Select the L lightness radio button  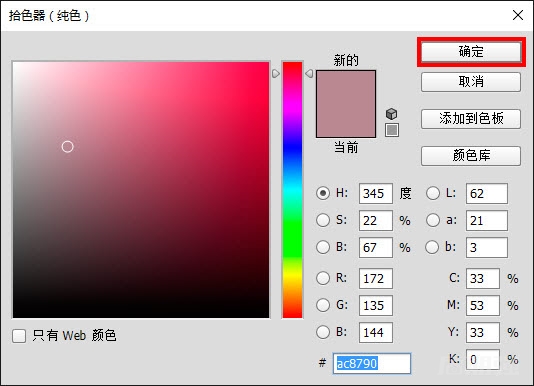[x=433, y=193]
